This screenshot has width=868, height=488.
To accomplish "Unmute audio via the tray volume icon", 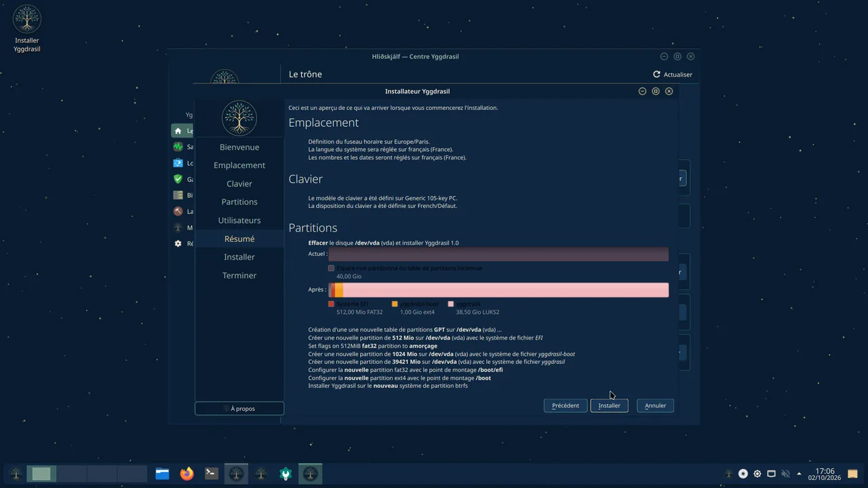I will pyautogui.click(x=786, y=474).
